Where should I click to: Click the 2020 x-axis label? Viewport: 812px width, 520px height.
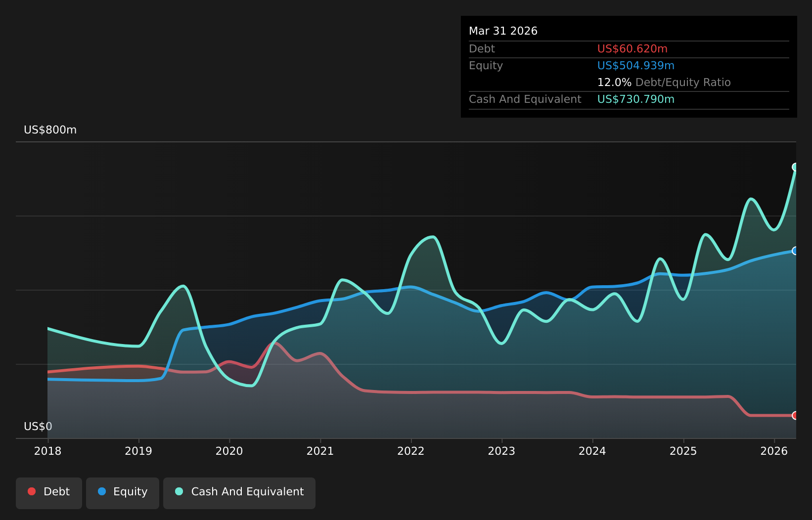(x=229, y=451)
